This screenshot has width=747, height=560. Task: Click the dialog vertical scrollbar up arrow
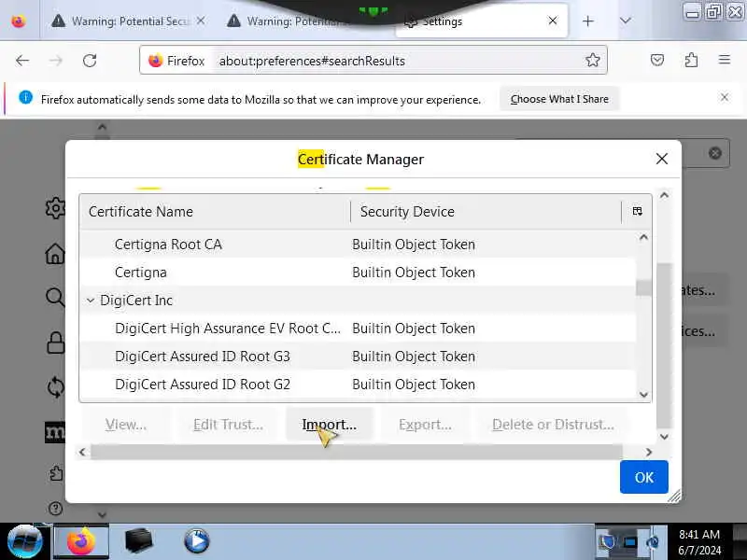tap(664, 195)
